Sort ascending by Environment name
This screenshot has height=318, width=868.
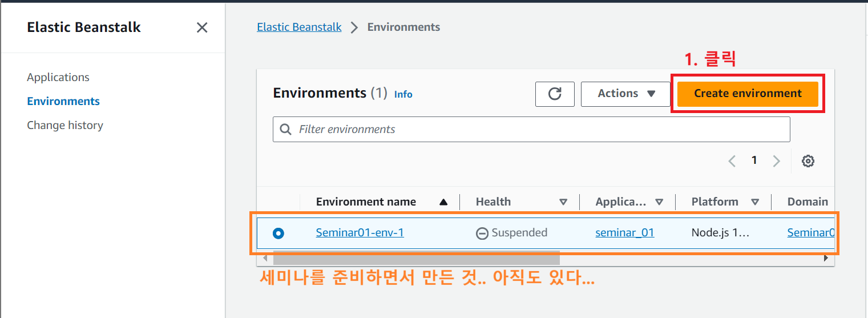point(443,202)
